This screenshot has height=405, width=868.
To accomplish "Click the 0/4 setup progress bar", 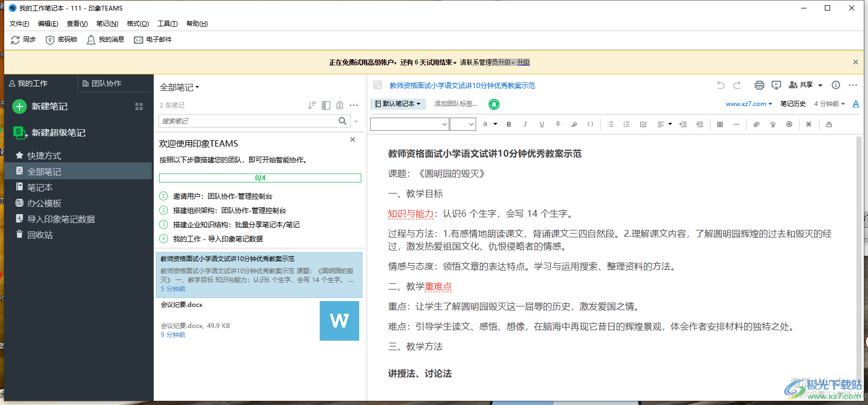I will pyautogui.click(x=260, y=178).
